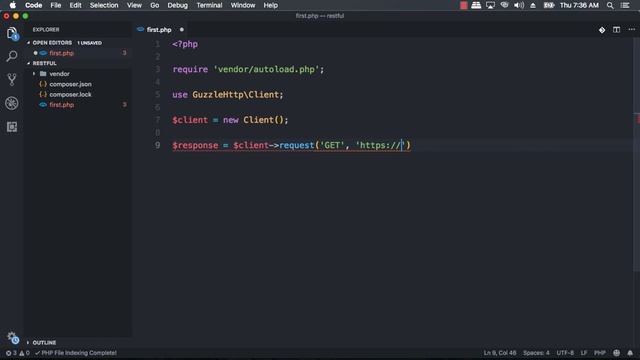The width and height of the screenshot is (640, 360).
Task: Open the Manage gear menu
Action: 13,338
